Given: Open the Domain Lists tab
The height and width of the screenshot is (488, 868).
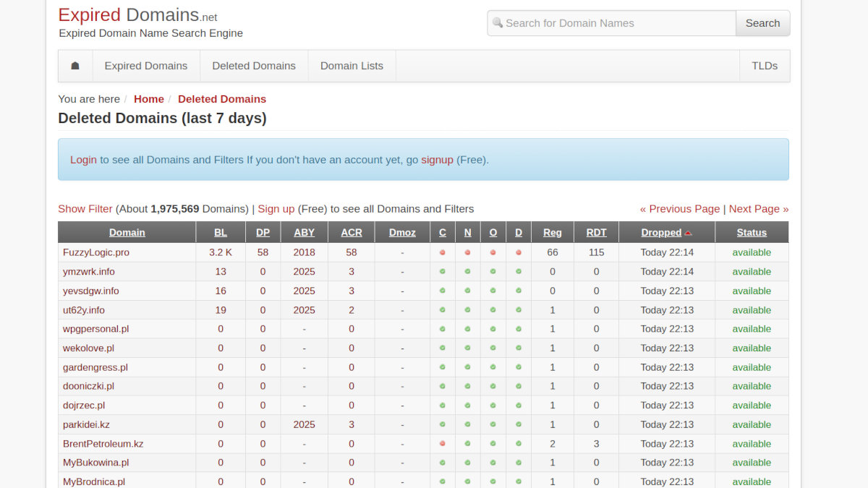Looking at the screenshot, I should [x=352, y=66].
